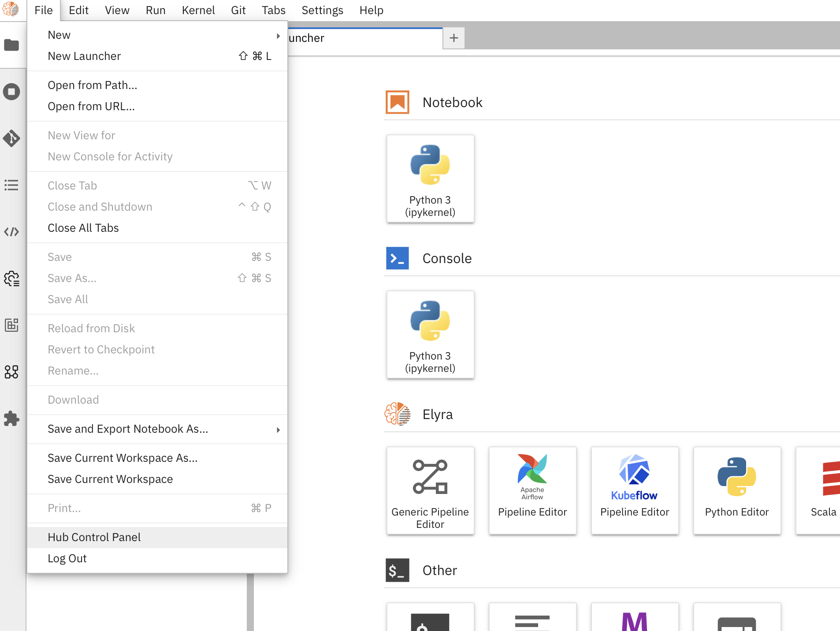
Task: Open running terminals and kernels panel
Action: (11, 92)
